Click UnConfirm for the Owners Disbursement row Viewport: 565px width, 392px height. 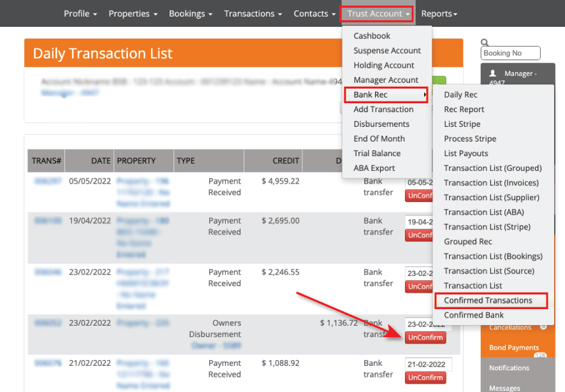(425, 338)
